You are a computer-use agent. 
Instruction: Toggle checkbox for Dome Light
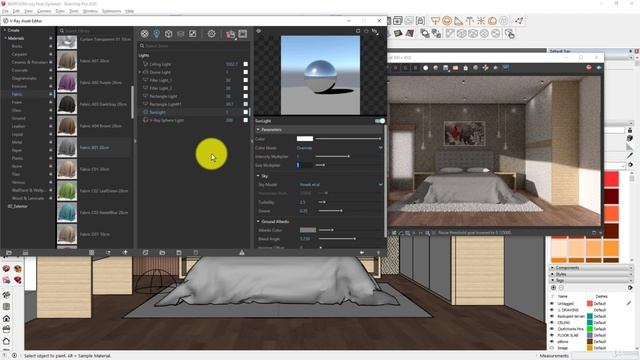pyautogui.click(x=245, y=72)
